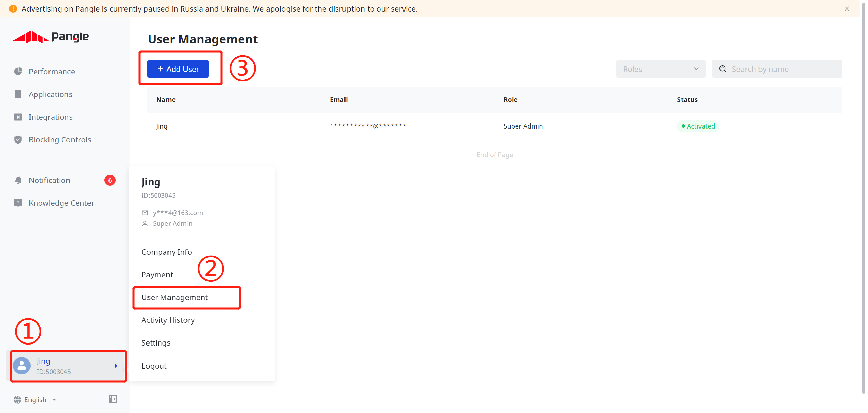
Task: Click the Pangle logo
Action: [51, 37]
